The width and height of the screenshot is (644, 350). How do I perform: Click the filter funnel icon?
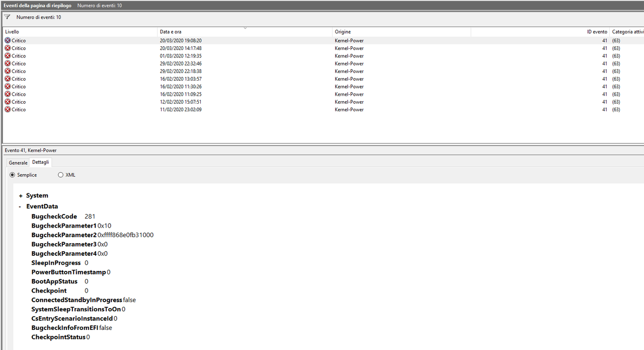[7, 17]
